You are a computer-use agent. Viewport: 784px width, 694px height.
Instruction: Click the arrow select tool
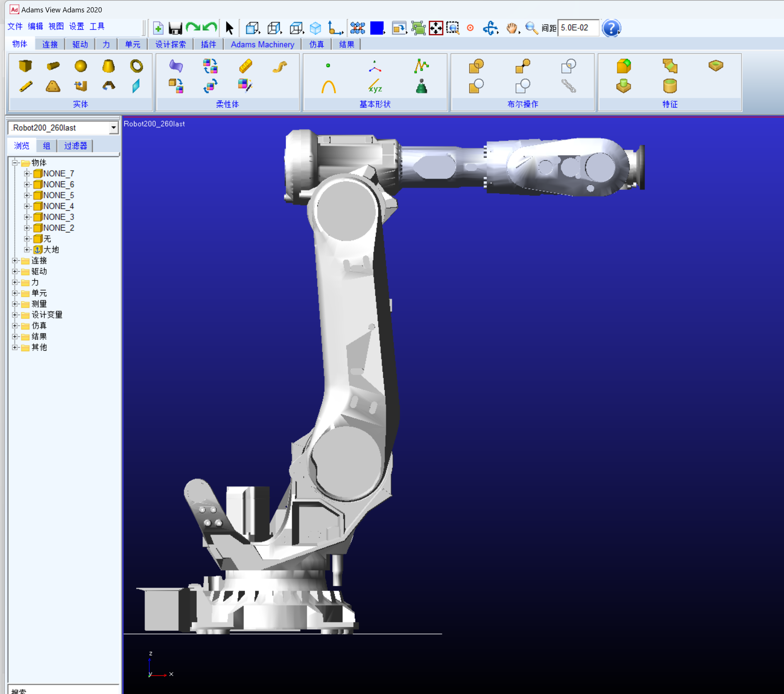coord(230,28)
